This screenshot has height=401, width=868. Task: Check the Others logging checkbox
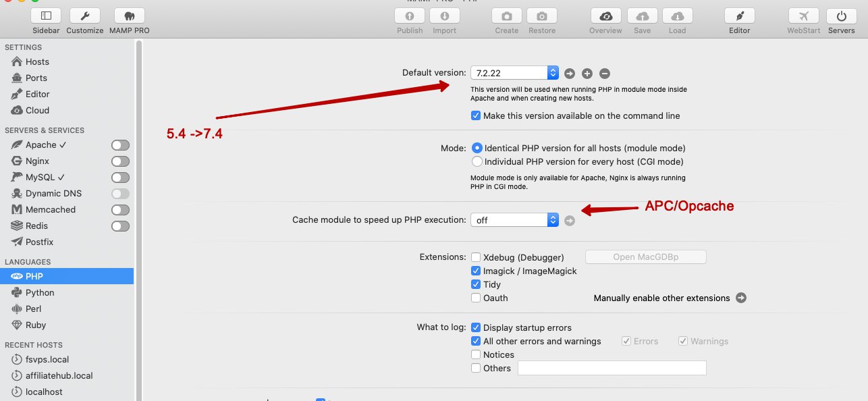coord(476,368)
